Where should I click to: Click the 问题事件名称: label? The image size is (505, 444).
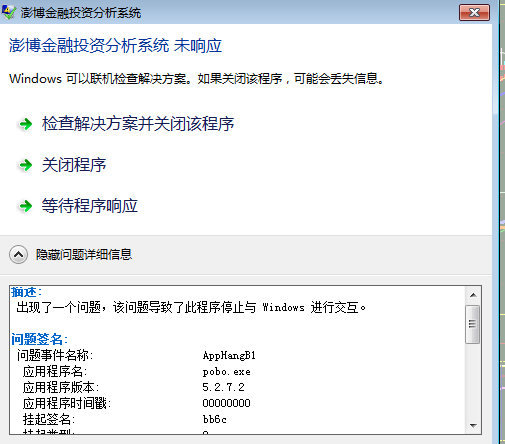(55, 355)
